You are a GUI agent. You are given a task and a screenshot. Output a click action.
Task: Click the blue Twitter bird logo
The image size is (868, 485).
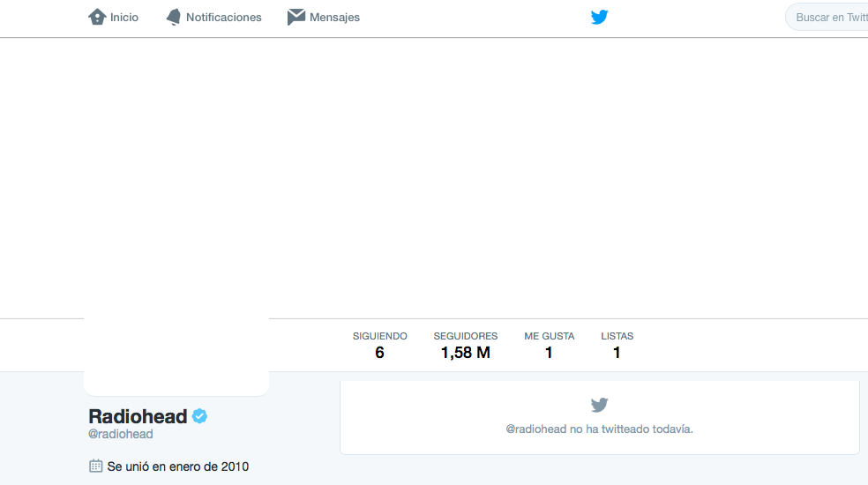(600, 17)
